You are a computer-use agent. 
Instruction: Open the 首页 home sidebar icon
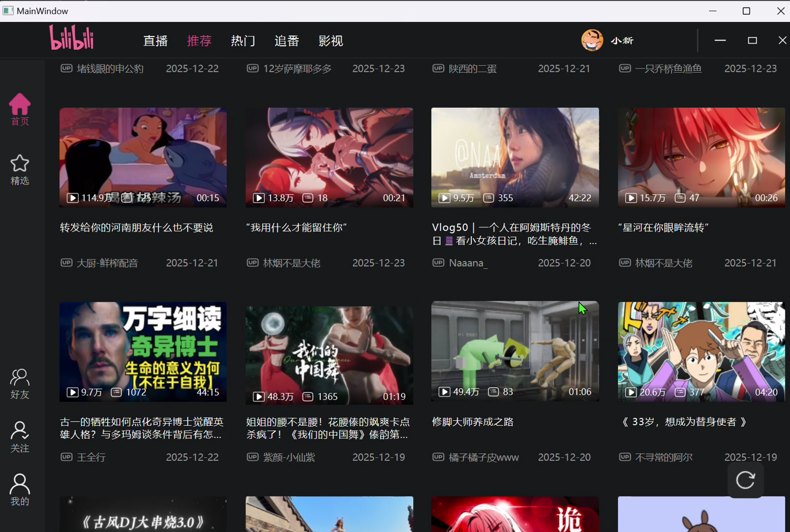(20, 109)
